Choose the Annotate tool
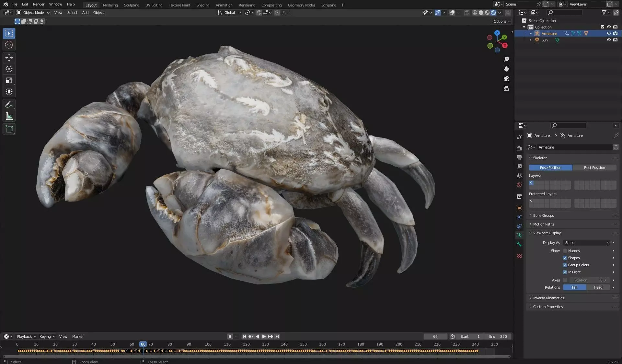 coord(9,105)
